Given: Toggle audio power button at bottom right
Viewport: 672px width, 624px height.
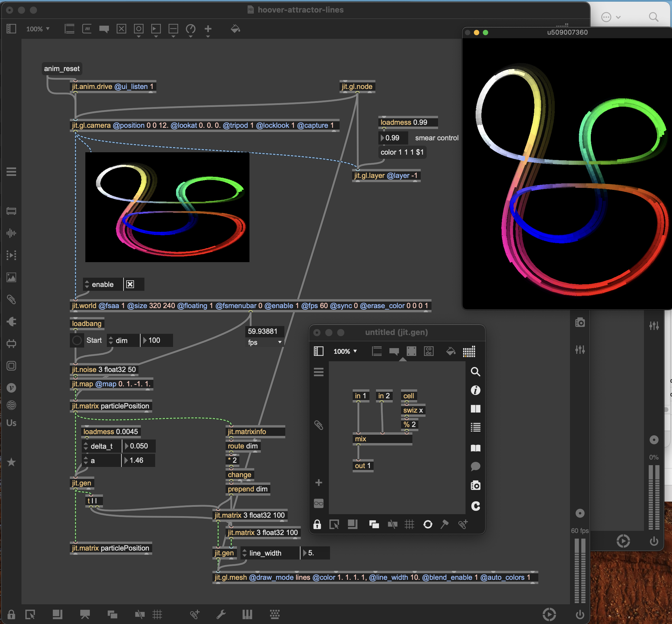Looking at the screenshot, I should (580, 614).
